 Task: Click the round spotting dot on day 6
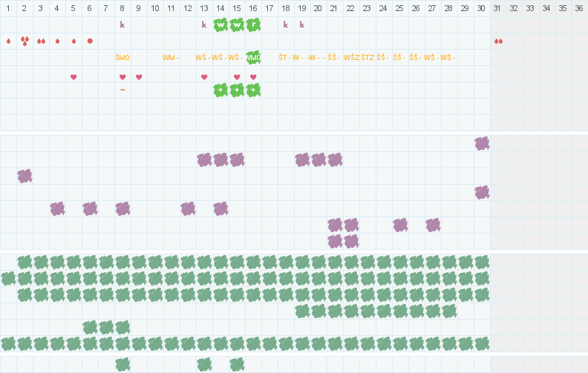tap(90, 41)
